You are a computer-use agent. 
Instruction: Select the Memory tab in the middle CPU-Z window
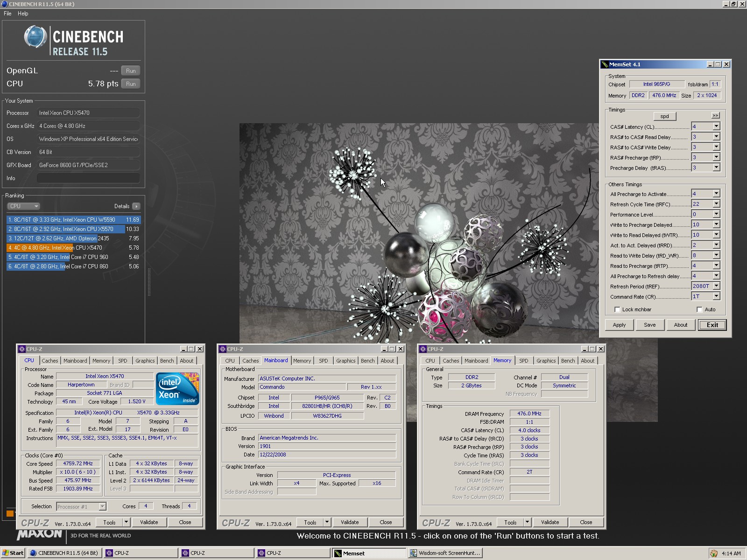tap(302, 361)
